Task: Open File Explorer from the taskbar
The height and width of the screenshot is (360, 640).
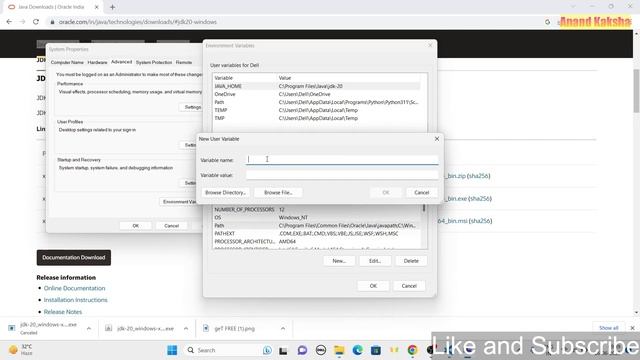Action: [x=339, y=350]
